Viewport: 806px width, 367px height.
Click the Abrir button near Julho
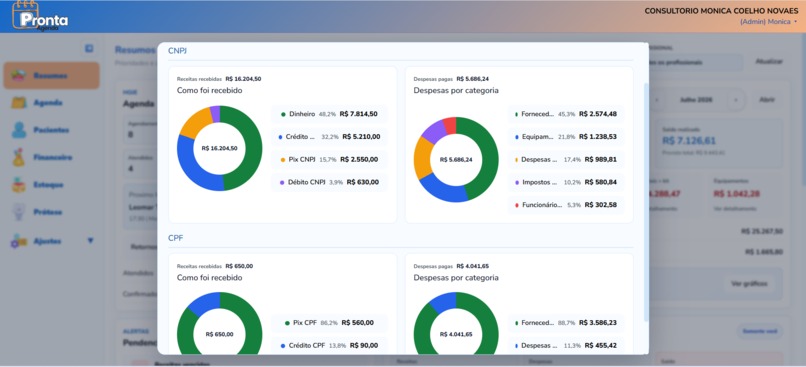point(766,100)
